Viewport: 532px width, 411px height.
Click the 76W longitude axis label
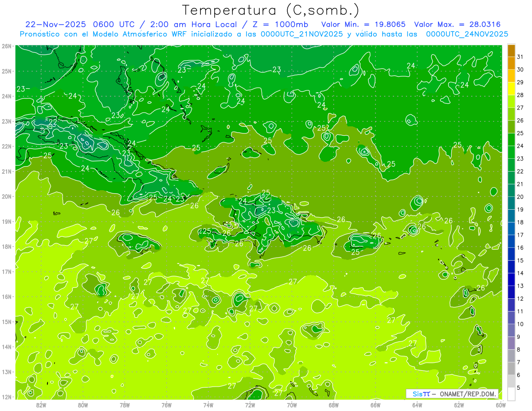167,404
